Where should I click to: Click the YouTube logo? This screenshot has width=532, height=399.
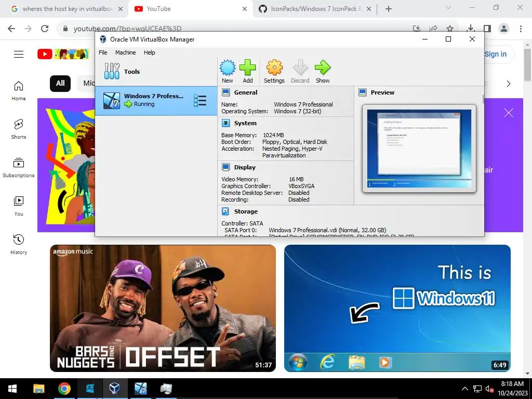[63, 54]
